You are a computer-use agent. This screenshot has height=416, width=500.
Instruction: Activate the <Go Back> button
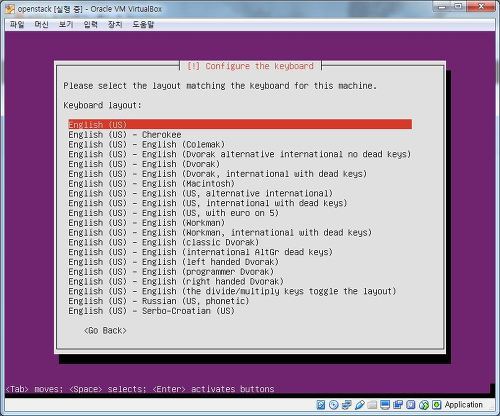tap(105, 330)
